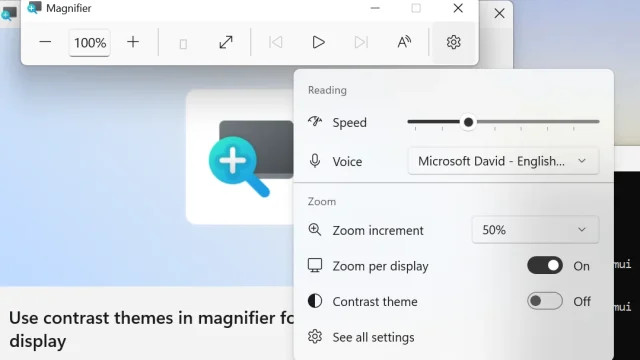640x360 pixels.
Task: Open the Voice dropdown Microsoft David
Action: coord(503,161)
